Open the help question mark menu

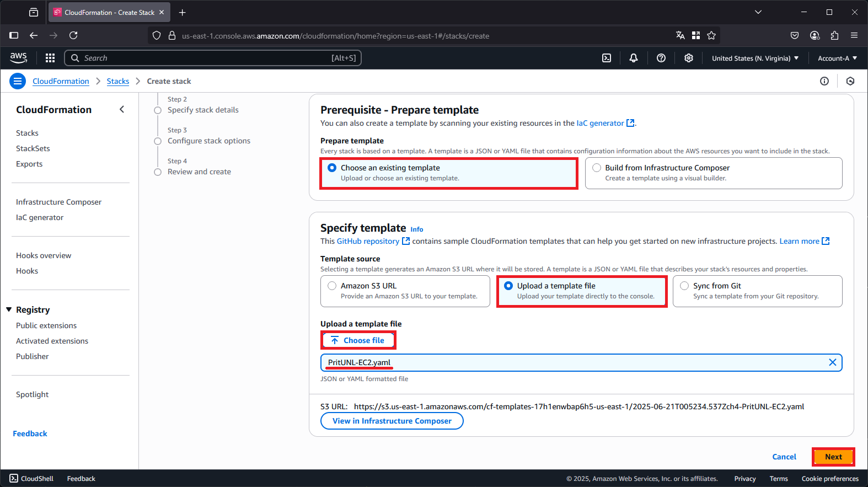coord(661,58)
